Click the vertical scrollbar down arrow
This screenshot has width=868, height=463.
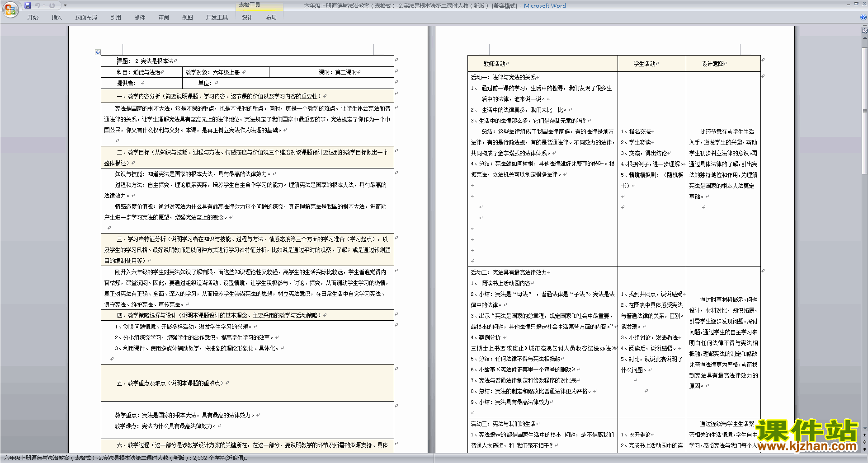click(865, 428)
